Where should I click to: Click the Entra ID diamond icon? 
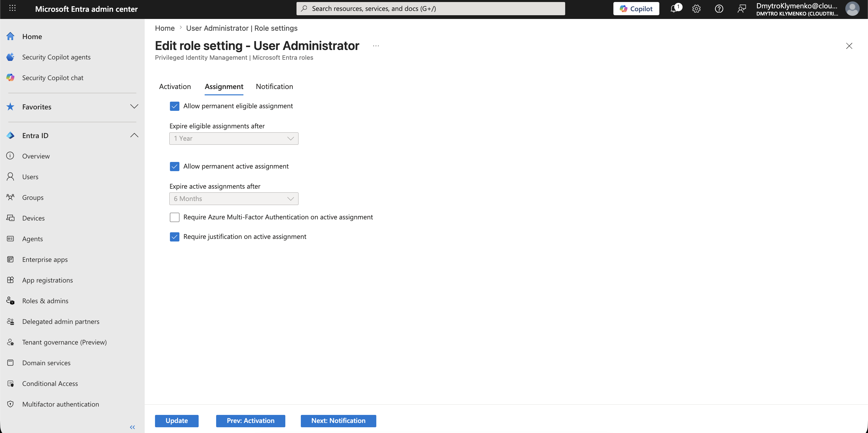[10, 136]
